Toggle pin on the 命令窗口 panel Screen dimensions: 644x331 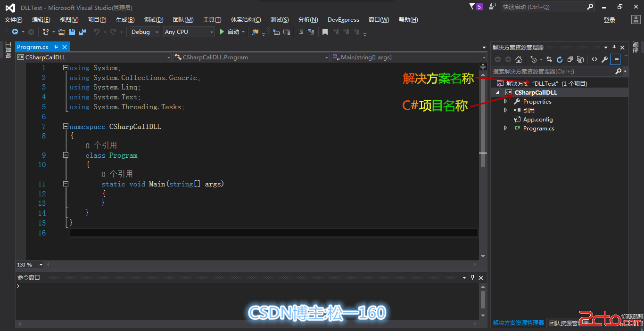click(473, 278)
